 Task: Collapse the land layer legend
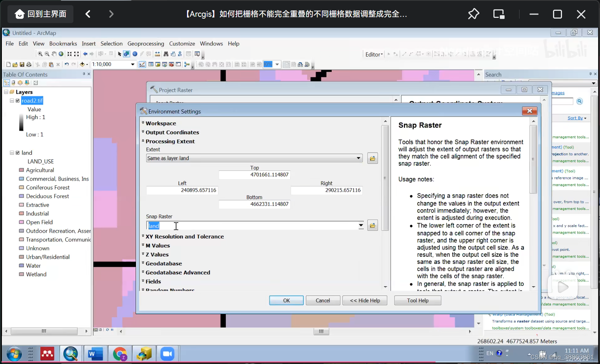pyautogui.click(x=12, y=153)
